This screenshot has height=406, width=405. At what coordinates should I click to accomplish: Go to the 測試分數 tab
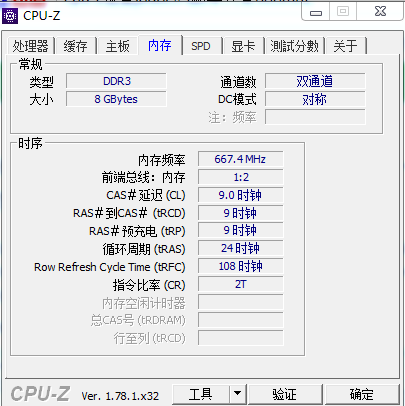point(295,46)
